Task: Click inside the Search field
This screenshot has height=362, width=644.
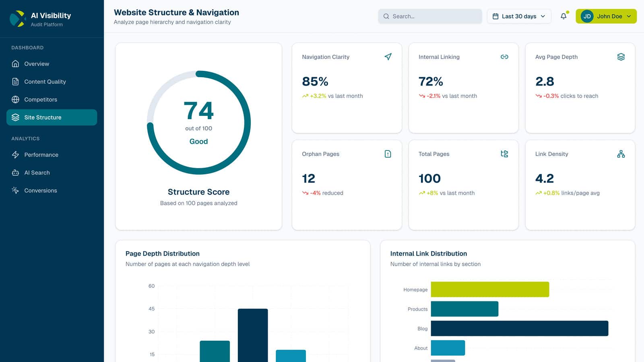Action: click(x=429, y=16)
